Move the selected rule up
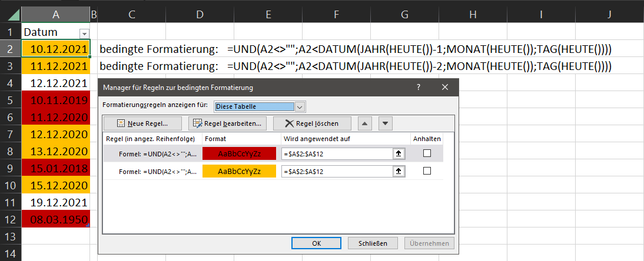 [365, 123]
